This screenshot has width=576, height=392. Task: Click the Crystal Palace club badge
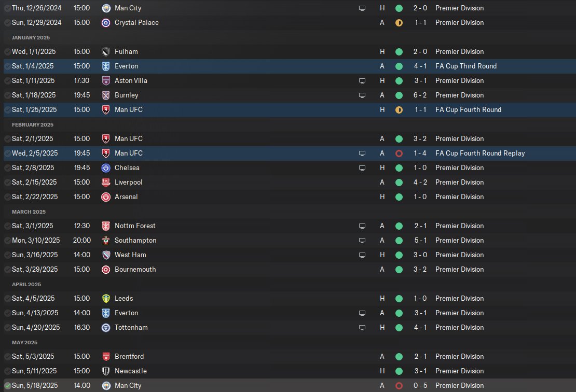tap(106, 23)
